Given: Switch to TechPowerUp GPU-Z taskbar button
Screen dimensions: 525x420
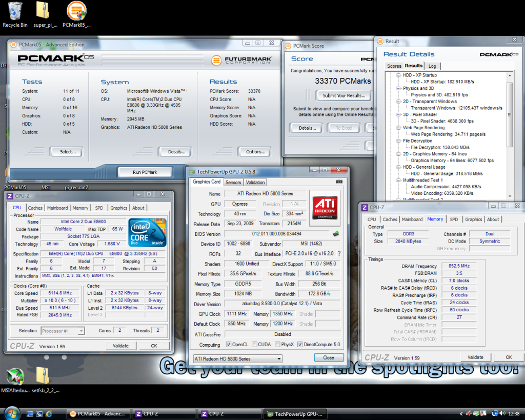Looking at the screenshot, I should click(295, 414).
